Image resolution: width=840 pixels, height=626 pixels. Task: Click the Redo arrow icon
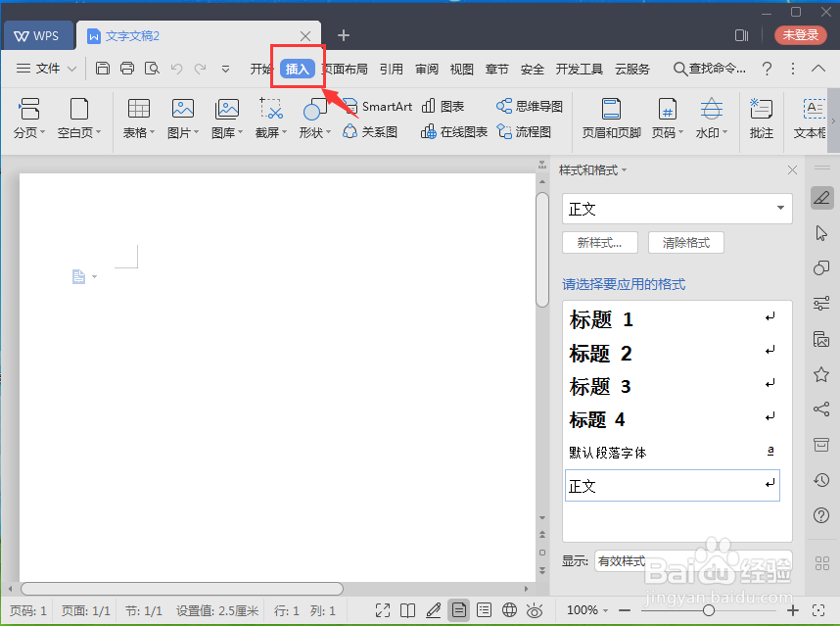click(201, 69)
